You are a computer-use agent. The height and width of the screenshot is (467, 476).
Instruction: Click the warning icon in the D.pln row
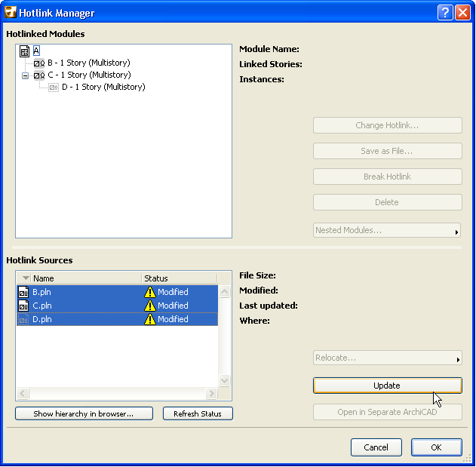click(150, 320)
